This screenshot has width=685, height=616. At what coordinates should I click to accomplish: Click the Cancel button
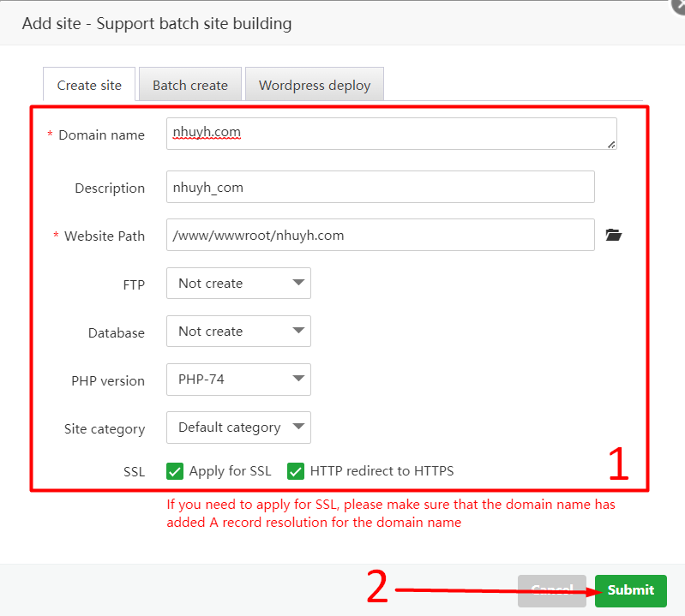[x=552, y=590]
